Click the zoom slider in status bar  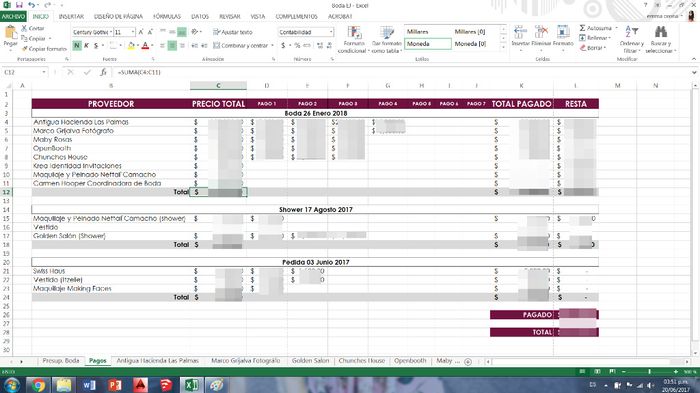click(650, 372)
